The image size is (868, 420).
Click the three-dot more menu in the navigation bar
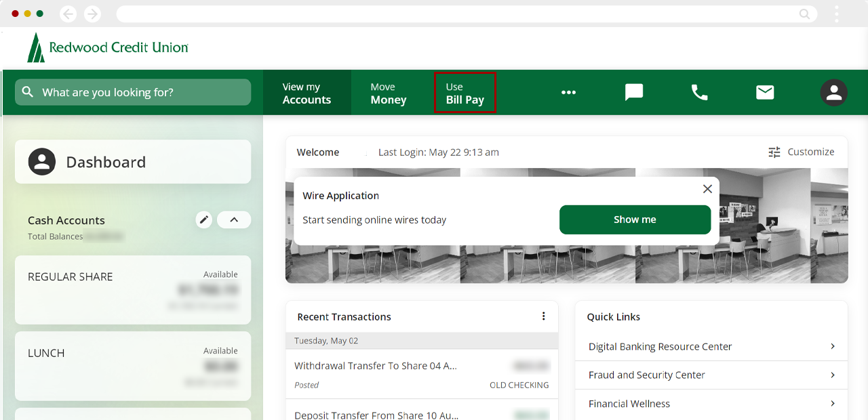[568, 93]
